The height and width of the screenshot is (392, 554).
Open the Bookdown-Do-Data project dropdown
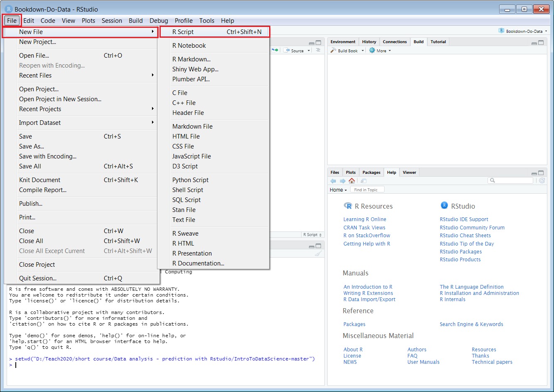524,31
